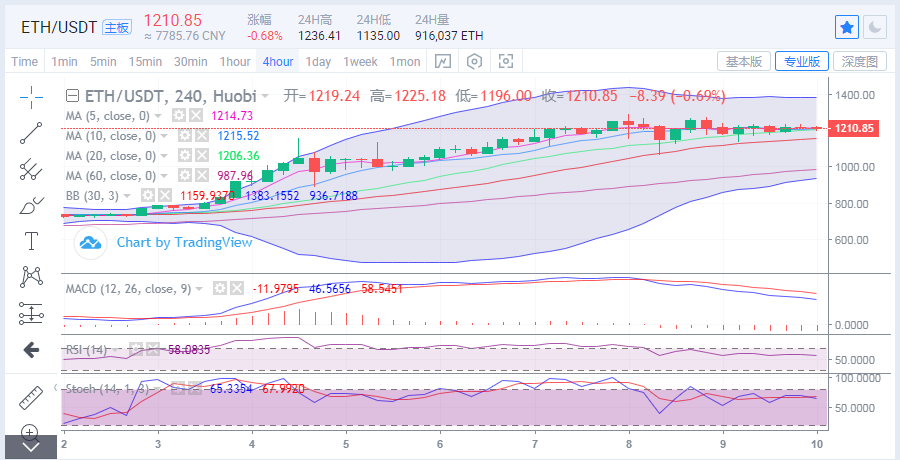Remove the RSI (14) indicator
This screenshot has height=460, width=900.
pos(152,349)
